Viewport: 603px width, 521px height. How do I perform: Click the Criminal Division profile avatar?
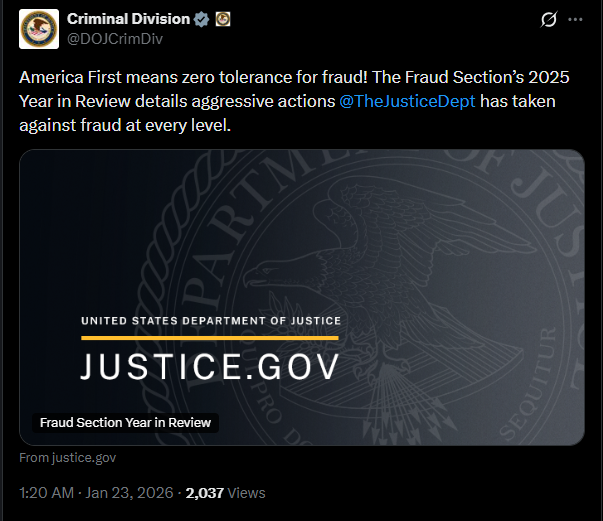point(39,29)
